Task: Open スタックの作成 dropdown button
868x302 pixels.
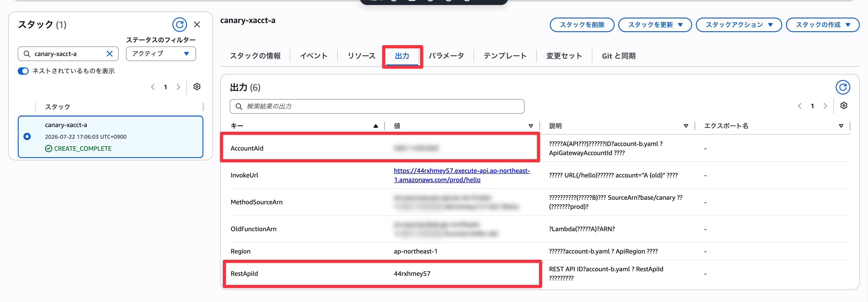Action: pyautogui.click(x=823, y=25)
